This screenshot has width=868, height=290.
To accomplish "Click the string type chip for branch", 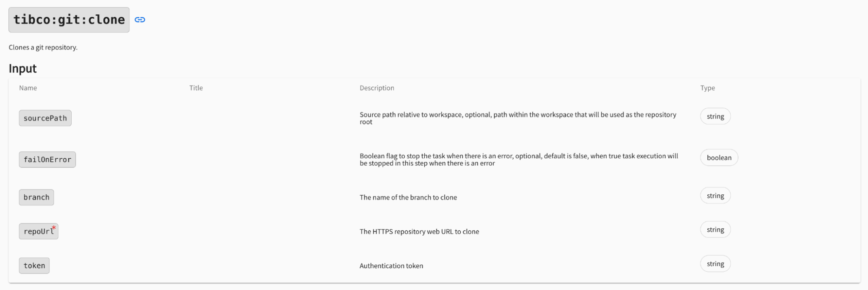I will coord(715,196).
